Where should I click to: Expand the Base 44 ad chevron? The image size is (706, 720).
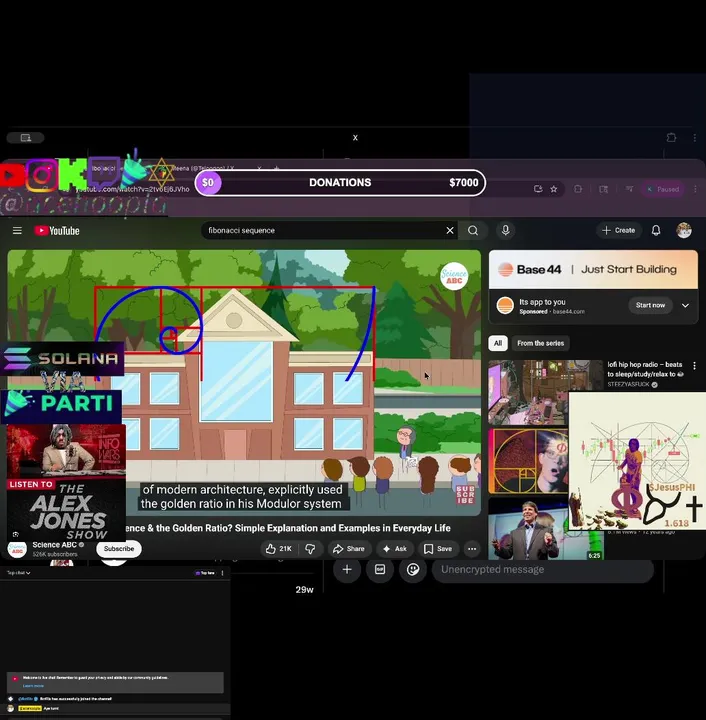pos(685,305)
